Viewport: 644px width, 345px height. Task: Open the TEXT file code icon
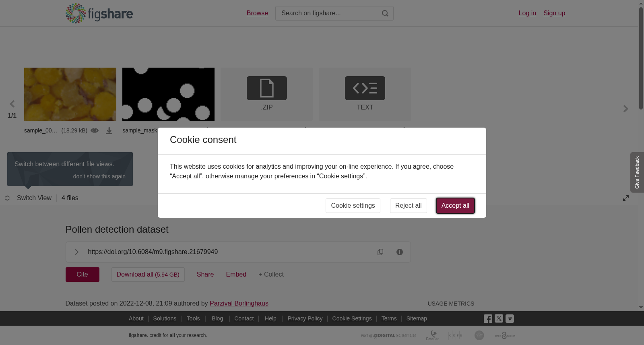(365, 88)
